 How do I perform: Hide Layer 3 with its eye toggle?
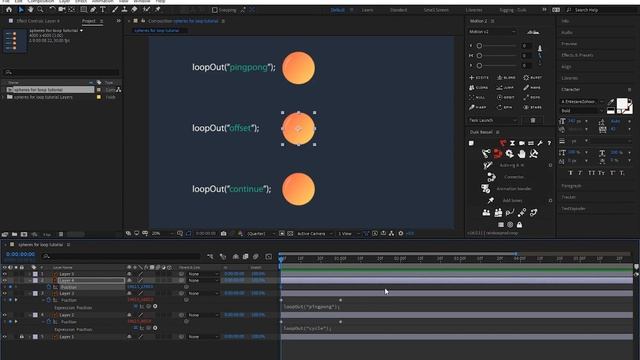(4, 293)
